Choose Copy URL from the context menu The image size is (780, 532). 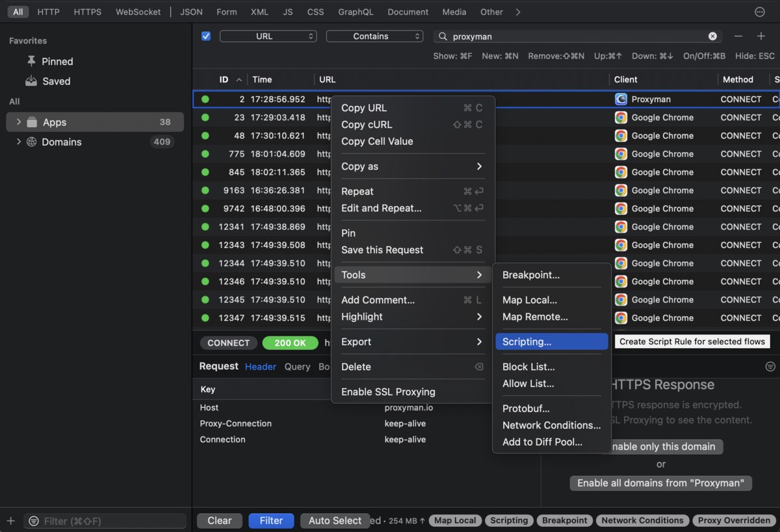[412, 108]
